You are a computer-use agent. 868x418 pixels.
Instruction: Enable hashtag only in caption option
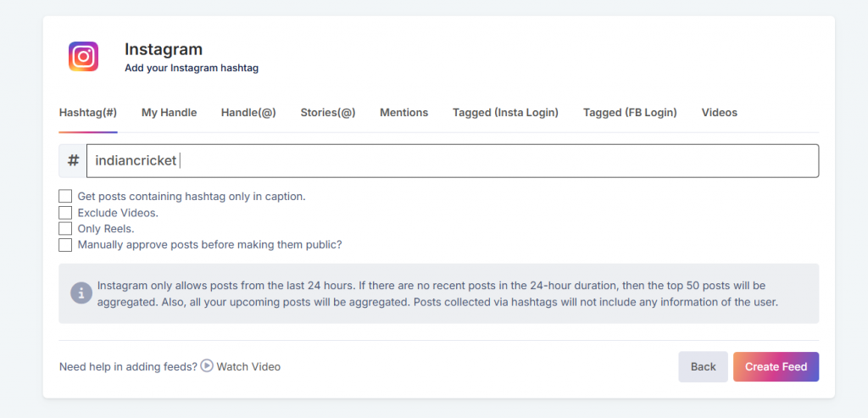[x=65, y=196]
